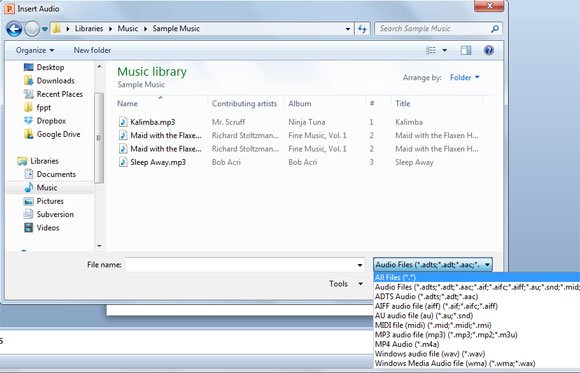Click the Ninja Tuna album cell
580x373 pixels.
[307, 122]
